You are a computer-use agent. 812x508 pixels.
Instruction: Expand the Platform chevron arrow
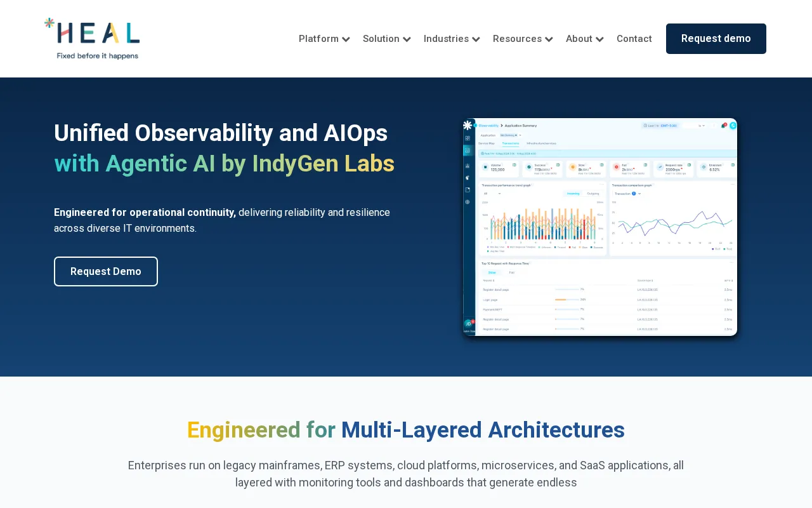point(346,39)
